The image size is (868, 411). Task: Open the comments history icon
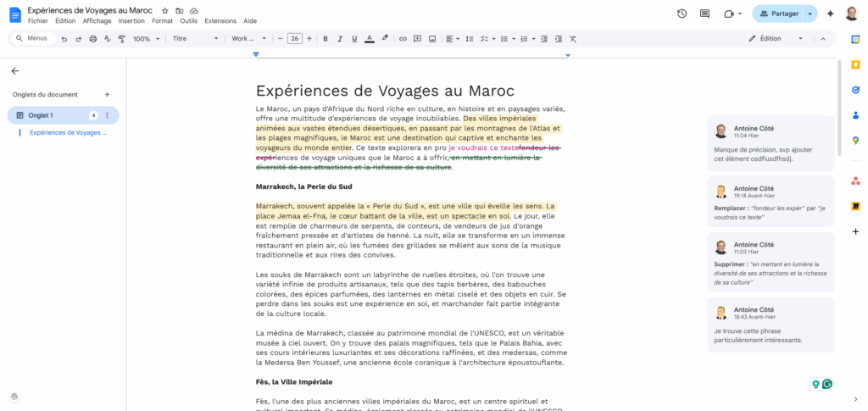point(704,14)
